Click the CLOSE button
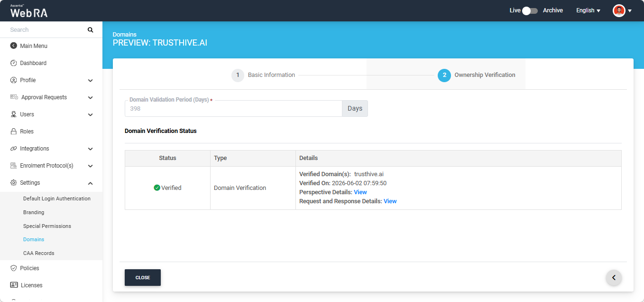The width and height of the screenshot is (644, 302). click(x=143, y=278)
